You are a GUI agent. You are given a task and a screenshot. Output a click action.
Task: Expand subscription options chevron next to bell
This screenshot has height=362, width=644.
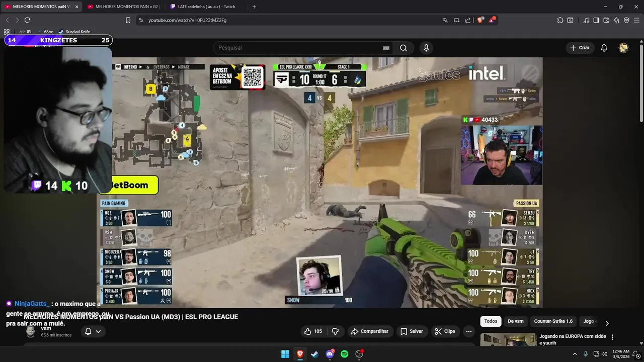click(x=98, y=331)
